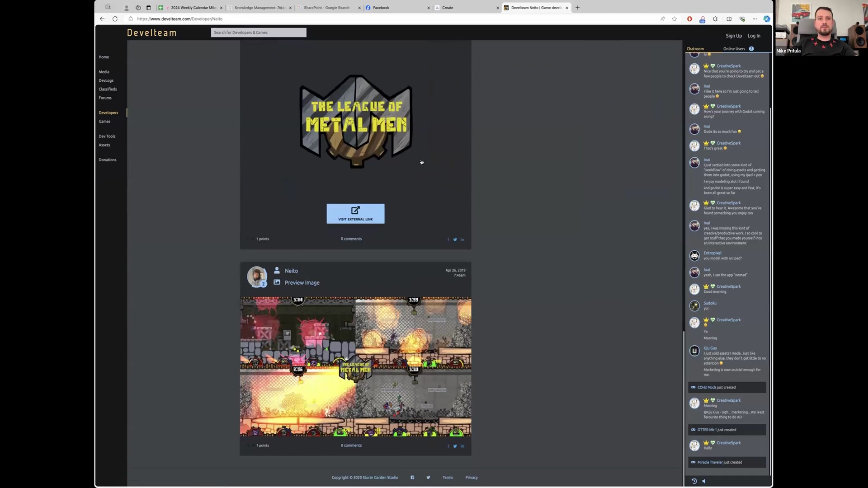The image size is (868, 488).
Task: Open the browser settings ellipsis menu
Action: pyautogui.click(x=755, y=19)
